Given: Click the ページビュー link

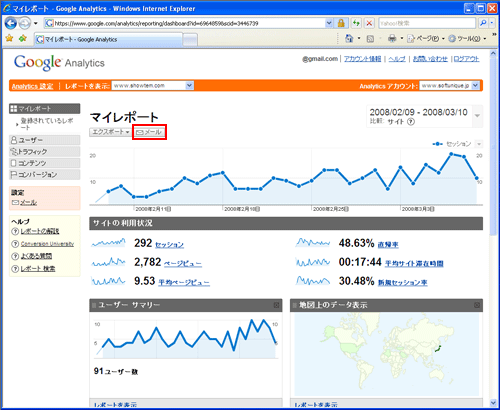Looking at the screenshot, I should (183, 264).
